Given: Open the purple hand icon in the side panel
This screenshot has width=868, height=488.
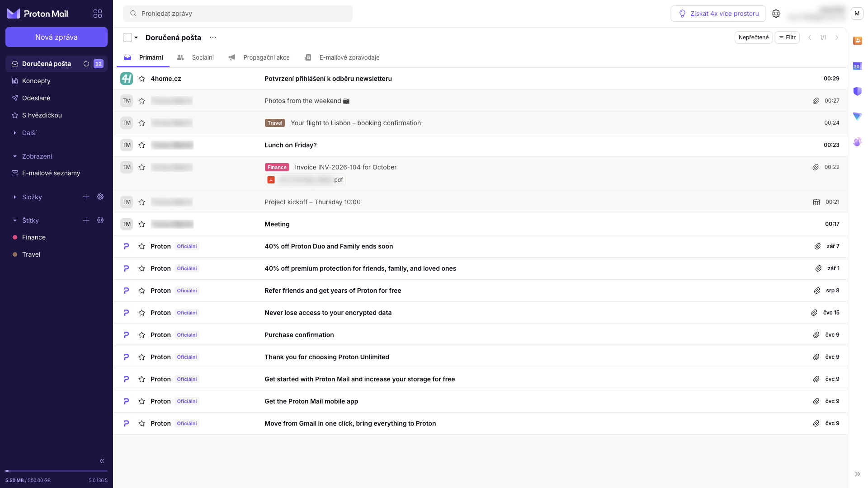Looking at the screenshot, I should [x=857, y=142].
